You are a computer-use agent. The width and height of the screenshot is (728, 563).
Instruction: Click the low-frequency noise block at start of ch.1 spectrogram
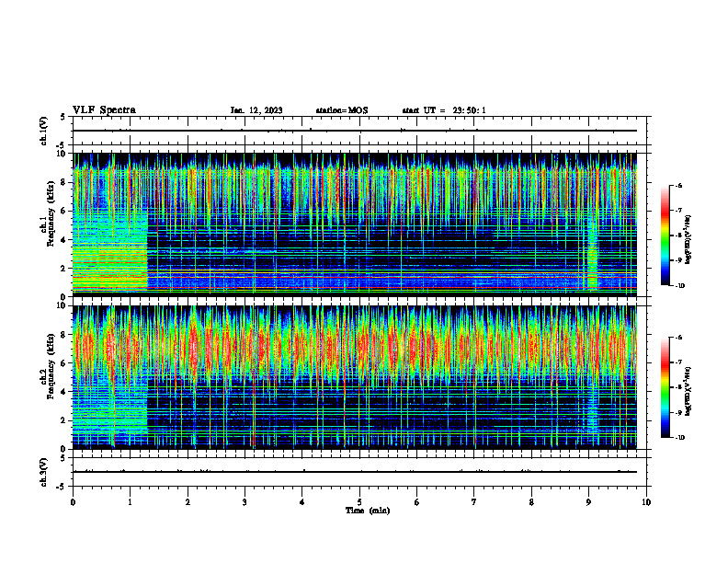[110, 251]
